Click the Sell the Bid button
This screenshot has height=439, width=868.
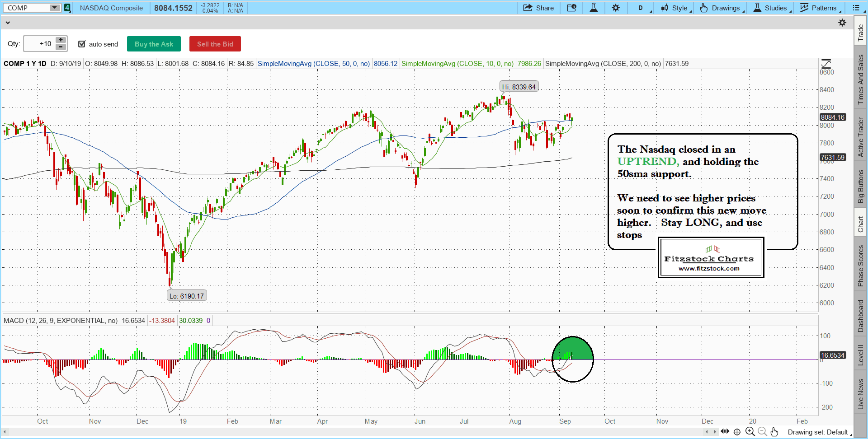tap(215, 44)
